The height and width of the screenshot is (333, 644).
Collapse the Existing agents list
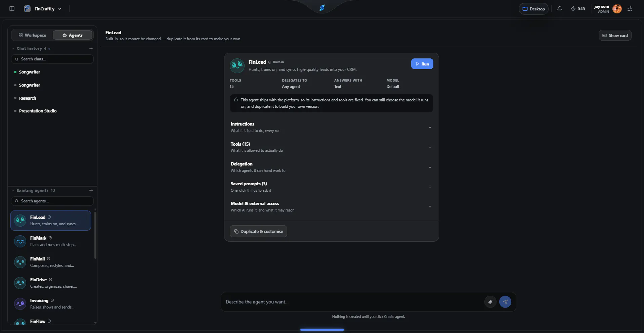(13, 191)
